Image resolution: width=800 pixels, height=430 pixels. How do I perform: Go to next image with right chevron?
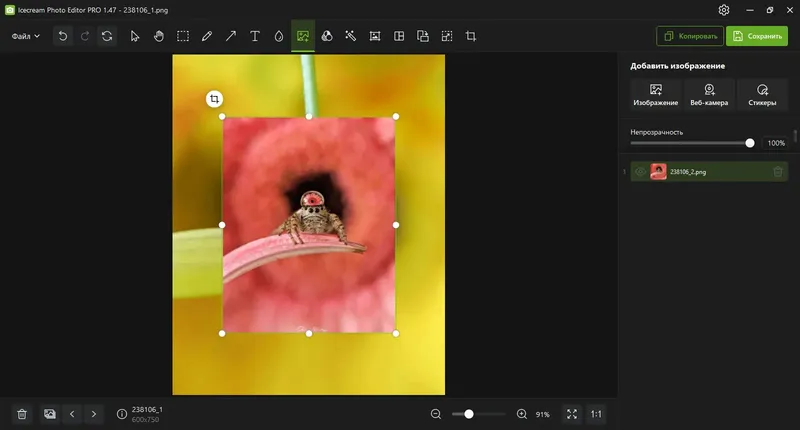point(94,414)
